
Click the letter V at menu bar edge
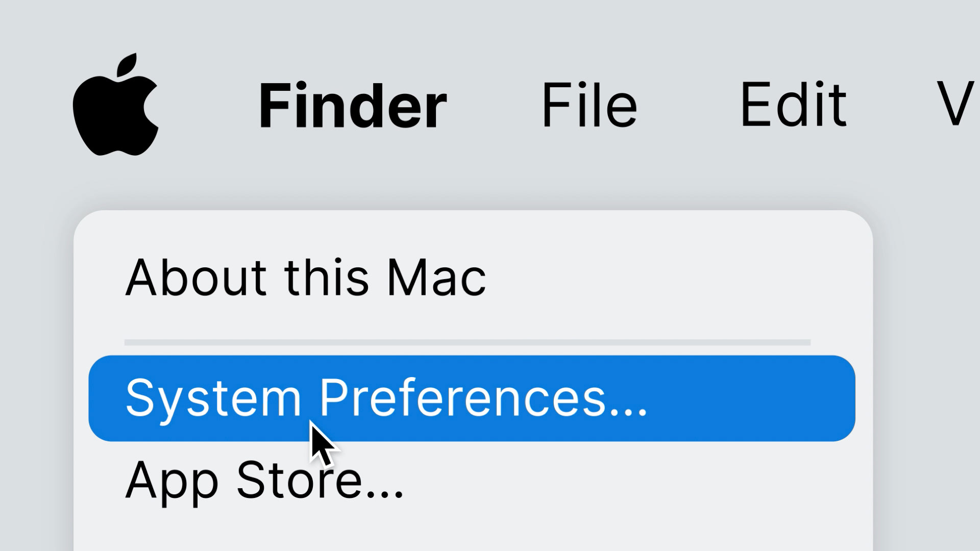pos(958,105)
